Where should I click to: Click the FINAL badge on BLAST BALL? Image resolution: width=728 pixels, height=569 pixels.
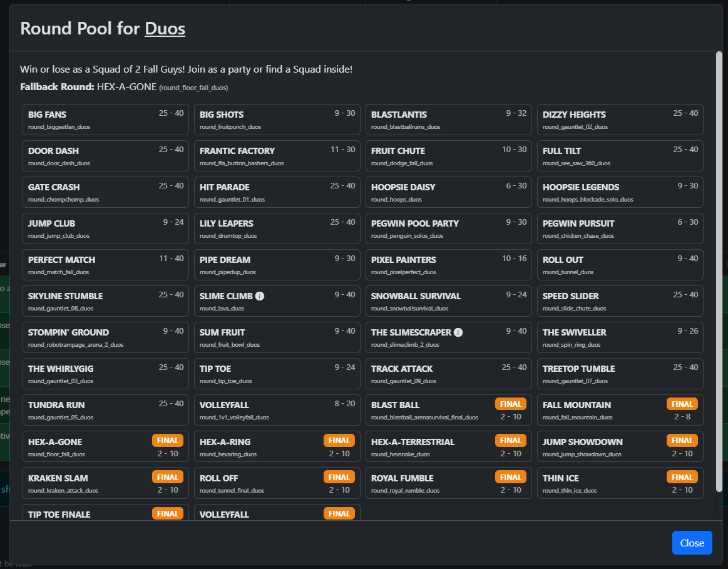[511, 404]
